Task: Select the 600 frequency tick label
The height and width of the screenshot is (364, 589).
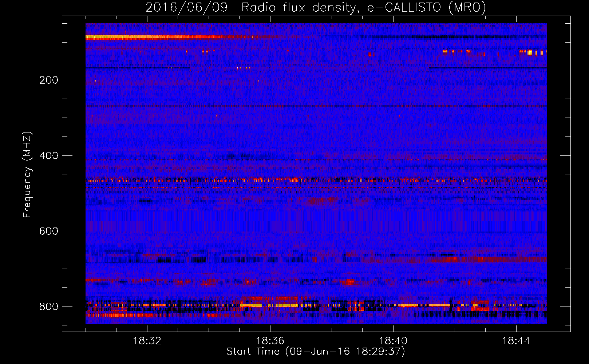Action: click(49, 231)
